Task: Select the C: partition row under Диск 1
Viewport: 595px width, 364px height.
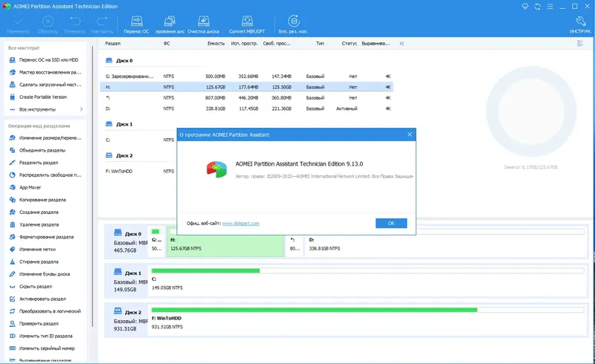Action: 139,140
